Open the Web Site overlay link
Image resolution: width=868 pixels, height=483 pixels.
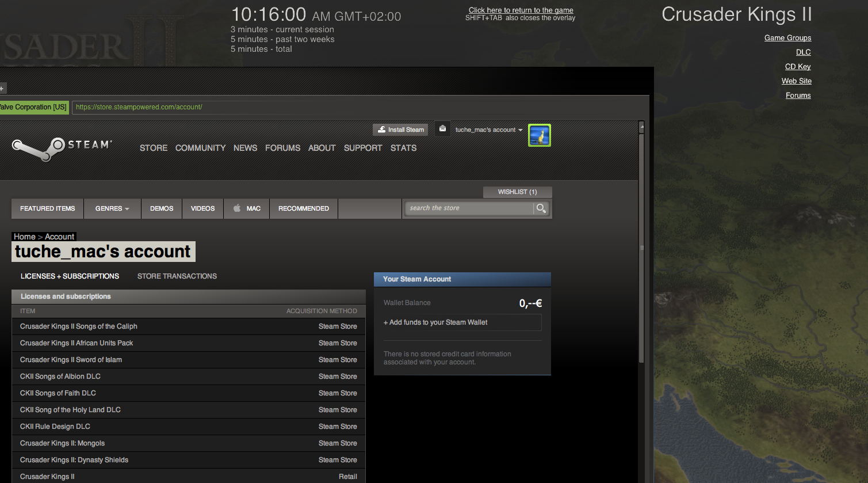[x=797, y=81]
